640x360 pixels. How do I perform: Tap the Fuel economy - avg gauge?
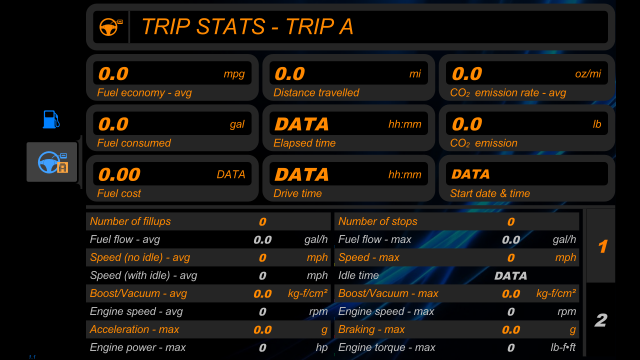172,78
